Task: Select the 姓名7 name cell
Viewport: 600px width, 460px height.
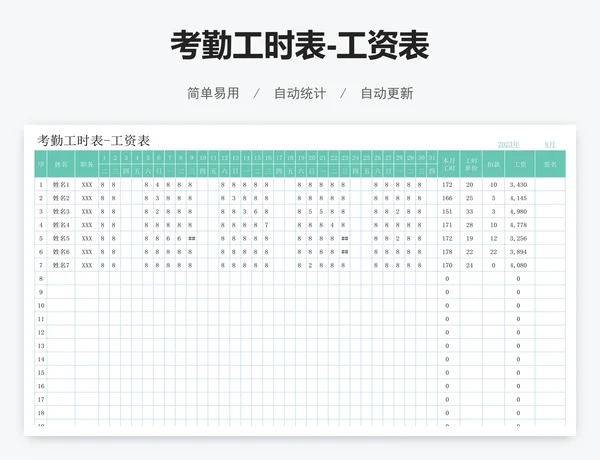Action: pyautogui.click(x=61, y=265)
